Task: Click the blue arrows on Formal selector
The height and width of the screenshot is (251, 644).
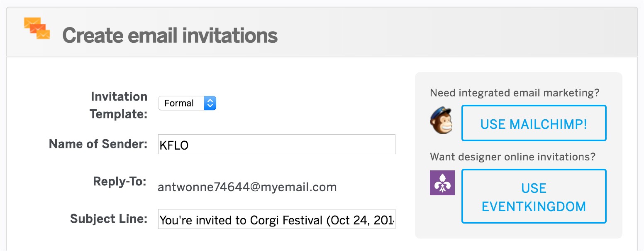Action: 210,103
